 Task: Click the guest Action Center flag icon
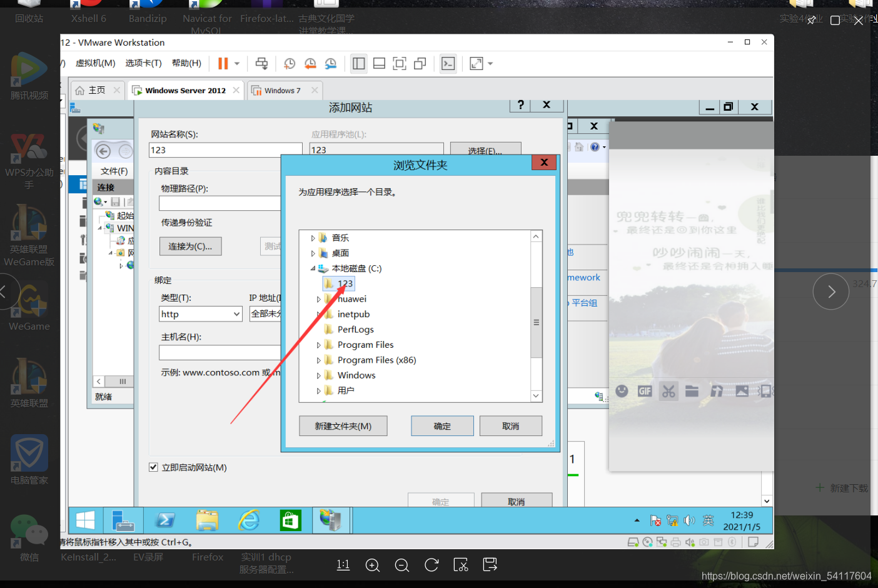tap(655, 520)
